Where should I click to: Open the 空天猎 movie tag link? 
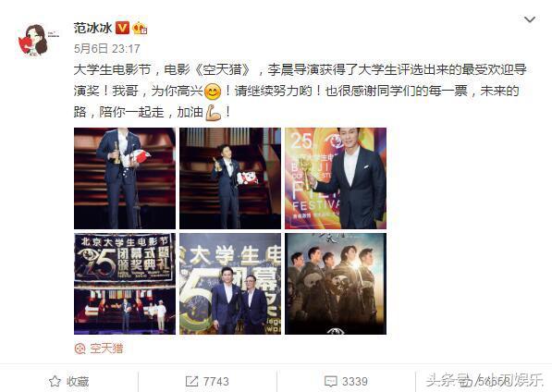(106, 349)
